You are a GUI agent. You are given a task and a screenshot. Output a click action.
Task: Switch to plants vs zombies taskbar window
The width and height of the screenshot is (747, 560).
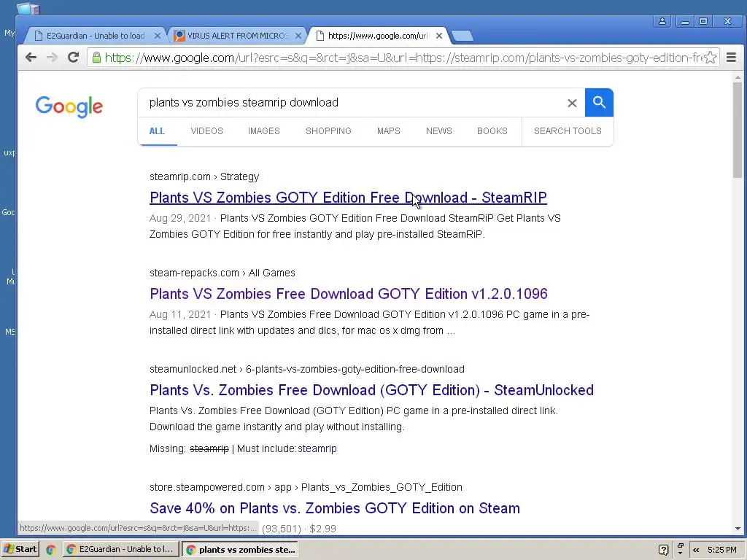point(241,549)
